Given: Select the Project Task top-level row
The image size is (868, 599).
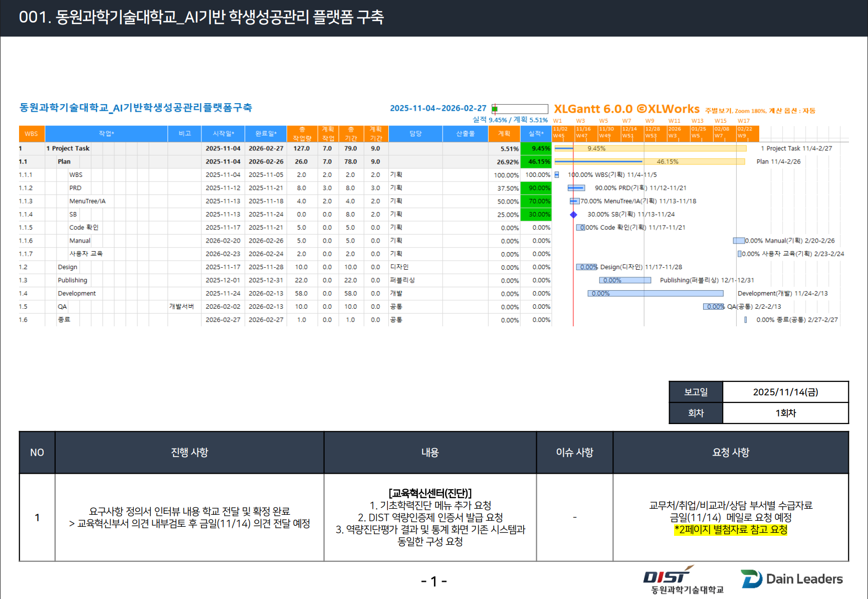Looking at the screenshot, I should coord(70,148).
